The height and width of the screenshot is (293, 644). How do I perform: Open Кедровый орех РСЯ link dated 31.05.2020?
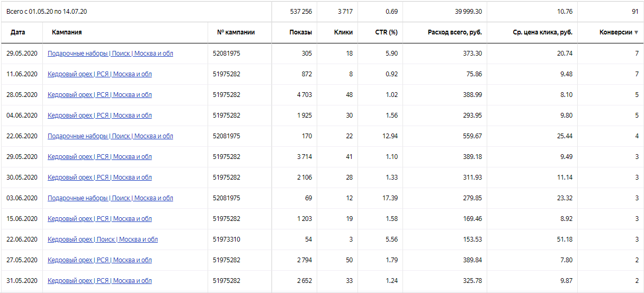coord(100,281)
